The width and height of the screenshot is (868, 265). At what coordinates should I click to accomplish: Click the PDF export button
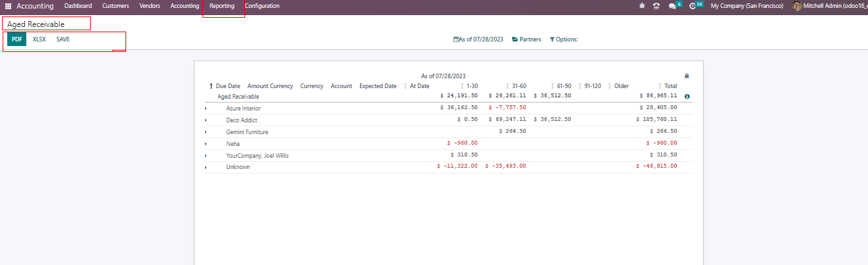pos(17,39)
